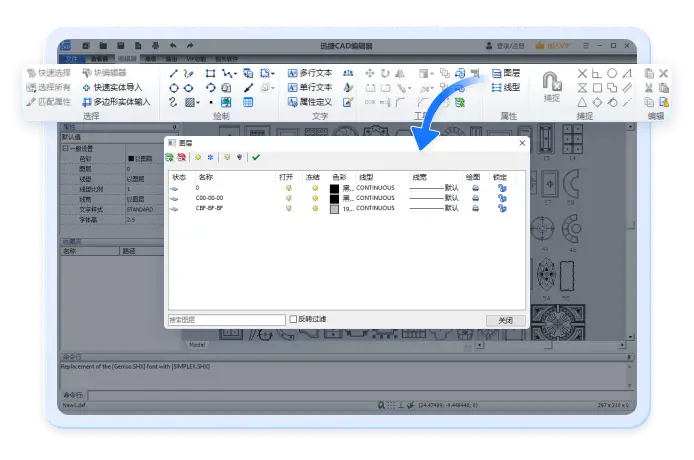Toggle the on/off lightbulb for layer C00-00-00

pos(289,198)
